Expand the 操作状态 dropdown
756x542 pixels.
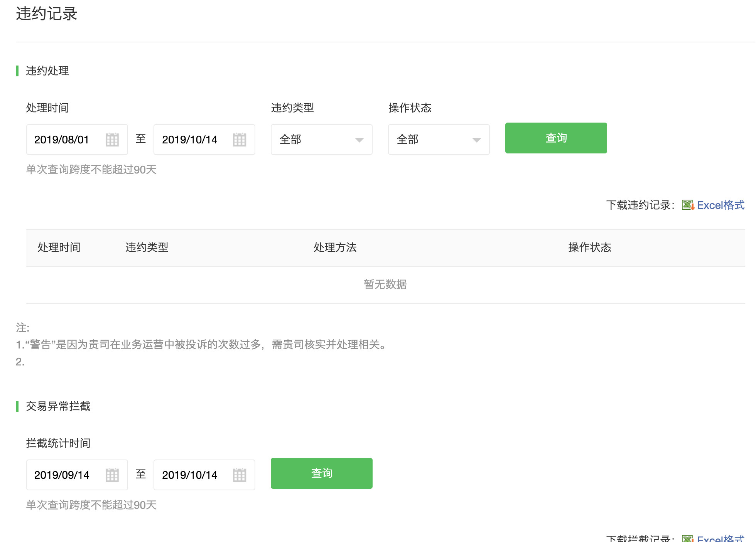pyautogui.click(x=439, y=140)
